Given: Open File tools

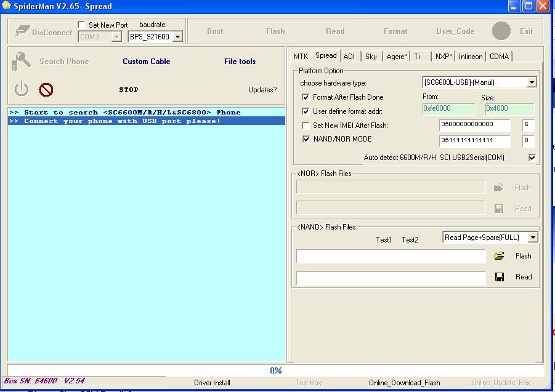Looking at the screenshot, I should (x=240, y=62).
